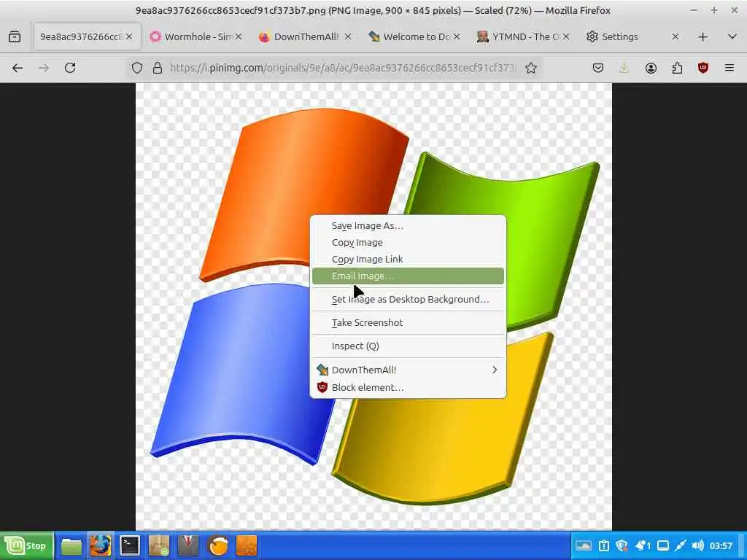Click the 03:57 clock
This screenshot has height=560, width=747.
tap(721, 545)
